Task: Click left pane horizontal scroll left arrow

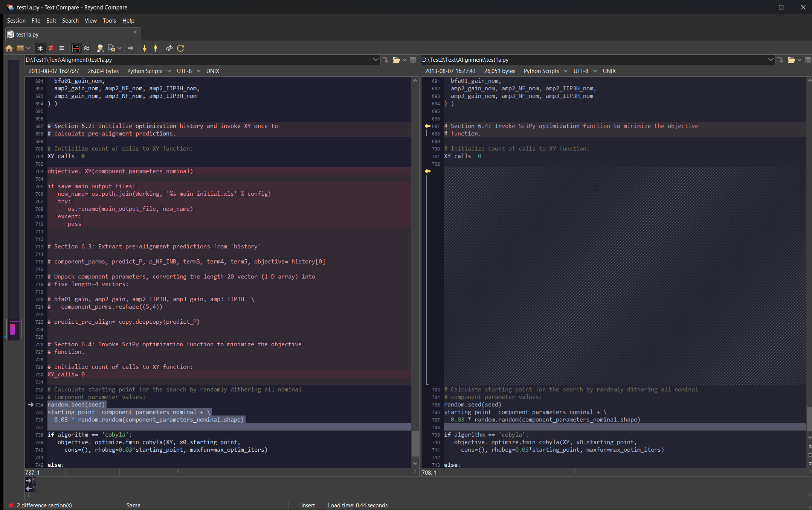Action: coord(178,471)
